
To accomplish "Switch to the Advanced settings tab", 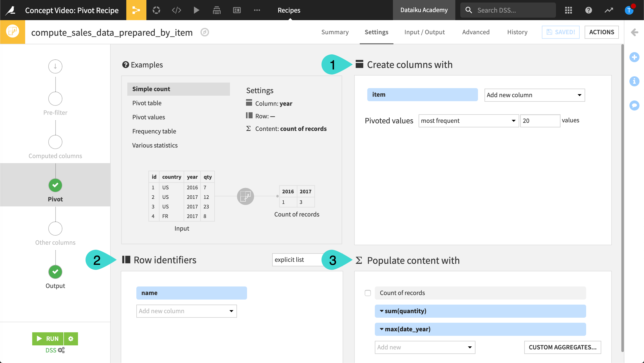I will (x=475, y=32).
